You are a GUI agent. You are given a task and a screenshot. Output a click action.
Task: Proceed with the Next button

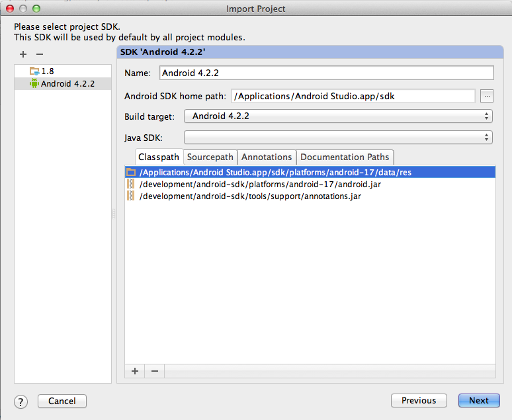(x=479, y=400)
